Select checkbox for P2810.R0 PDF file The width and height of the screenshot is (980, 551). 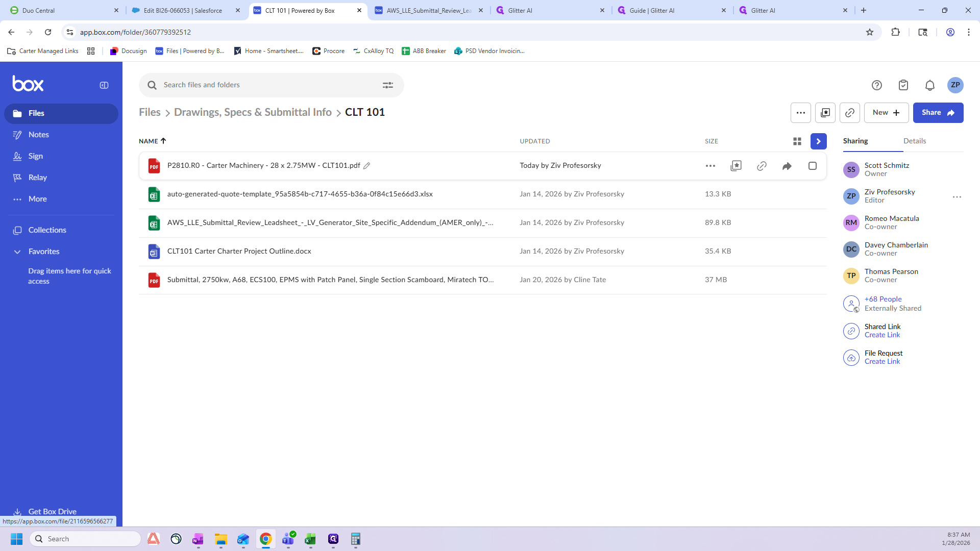[813, 166]
